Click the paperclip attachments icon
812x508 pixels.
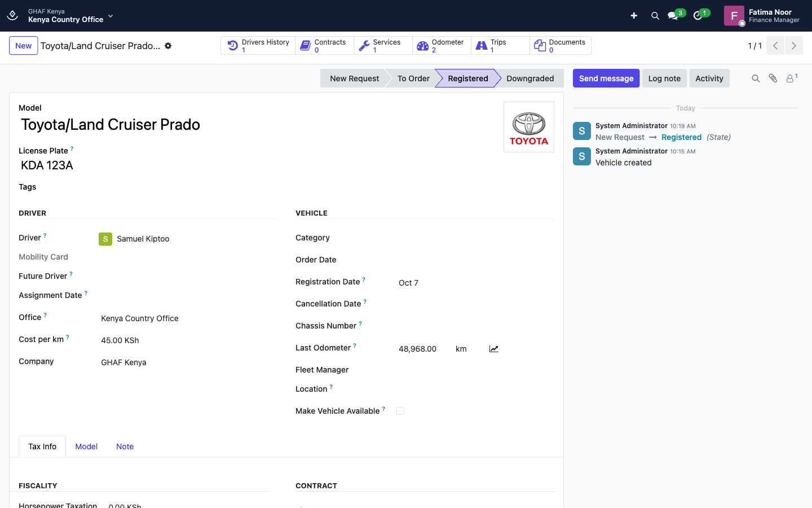coord(773,78)
